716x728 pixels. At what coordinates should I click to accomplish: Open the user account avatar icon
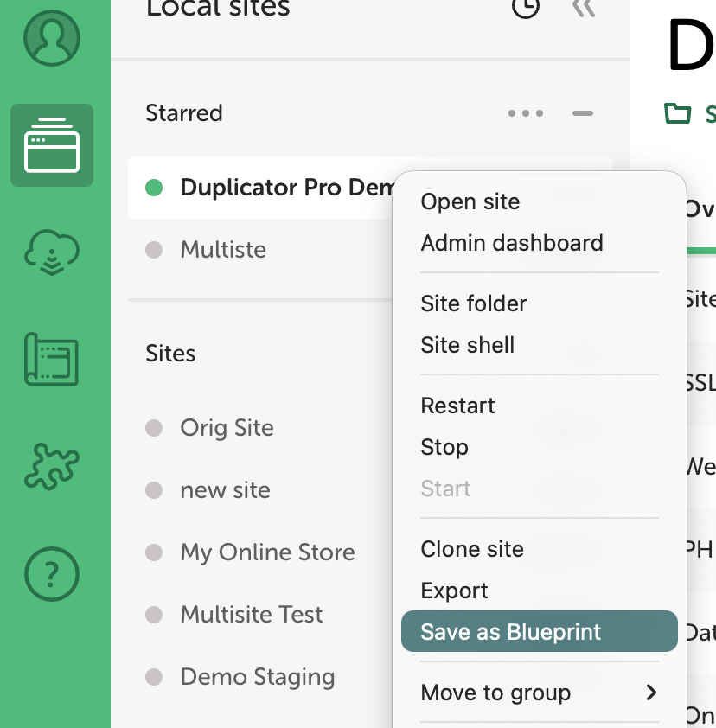pyautogui.click(x=52, y=38)
